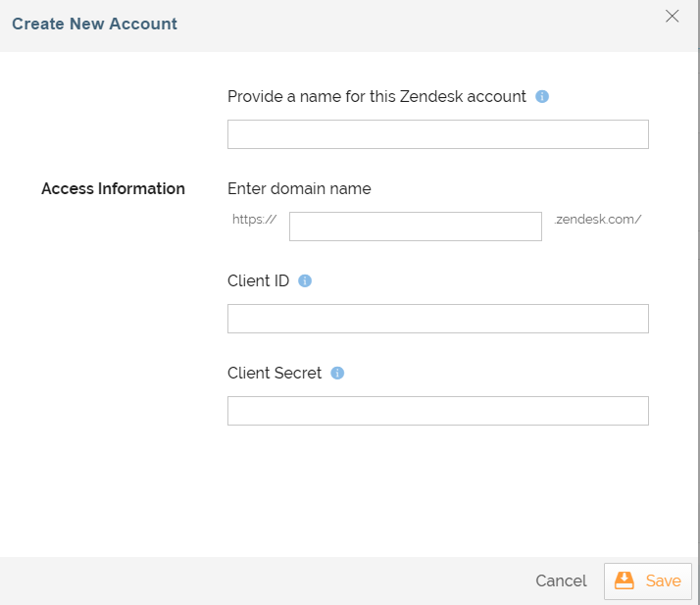
Task: Click 'Provide a name for this Zendesk account' label
Action: click(x=376, y=97)
